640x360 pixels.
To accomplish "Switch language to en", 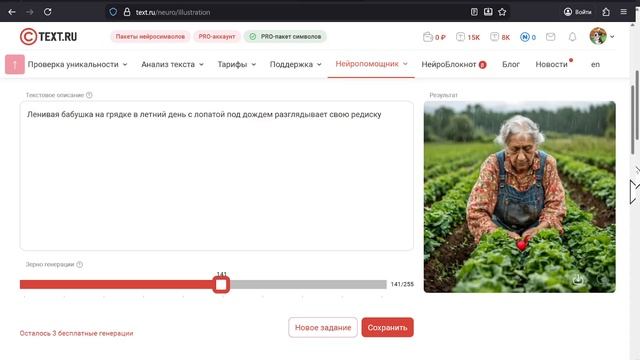I will click(x=596, y=64).
